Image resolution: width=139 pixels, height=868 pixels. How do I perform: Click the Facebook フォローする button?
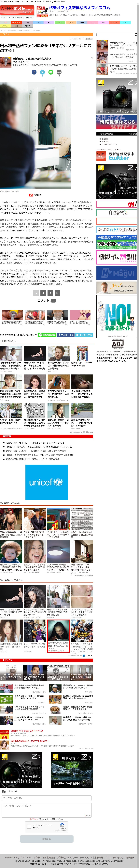click(x=66, y=335)
